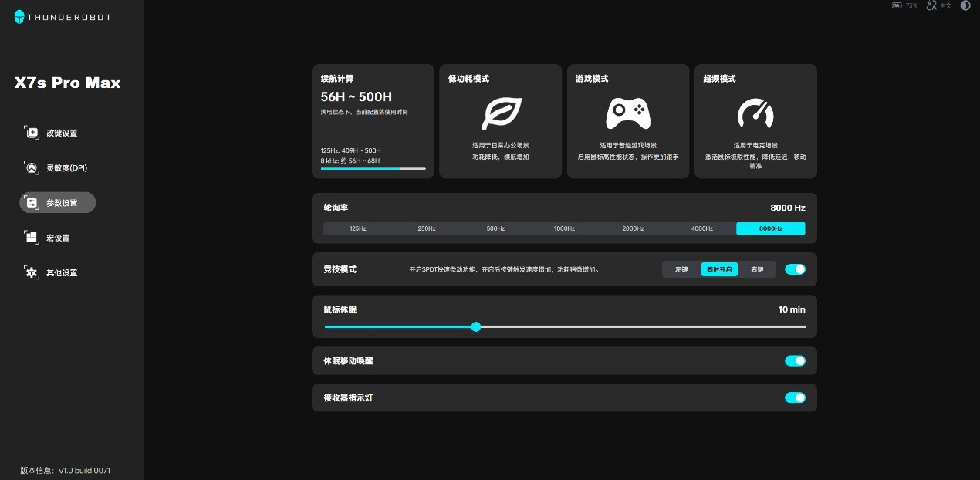Click the "8 kHz: 约 56H ~ 68H" estimate
Image resolution: width=980 pixels, height=480 pixels.
point(351,160)
